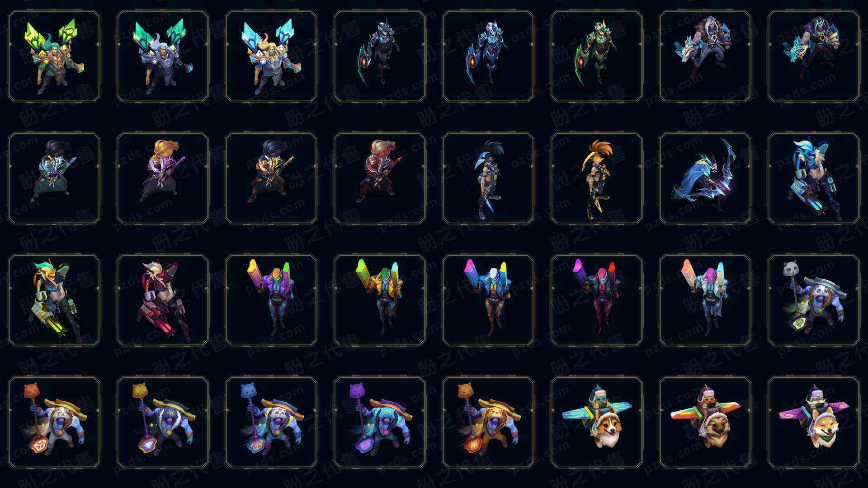This screenshot has width=868, height=488.
Task: Choose the Mundo chroma with blue cat staff
Action: pos(271,422)
